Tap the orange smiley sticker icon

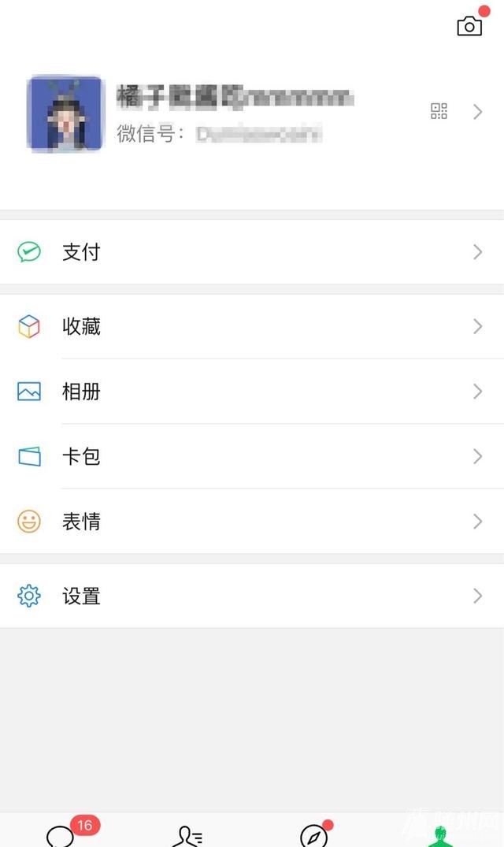click(29, 522)
